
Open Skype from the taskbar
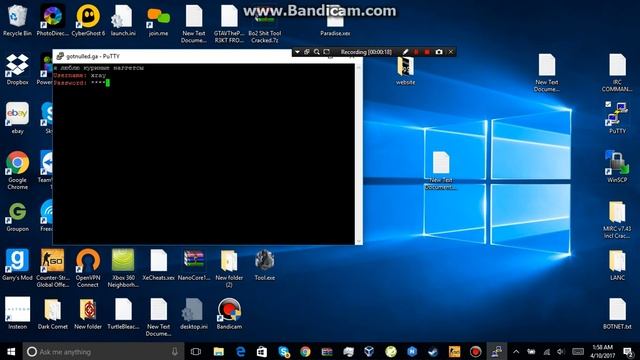click(x=284, y=351)
